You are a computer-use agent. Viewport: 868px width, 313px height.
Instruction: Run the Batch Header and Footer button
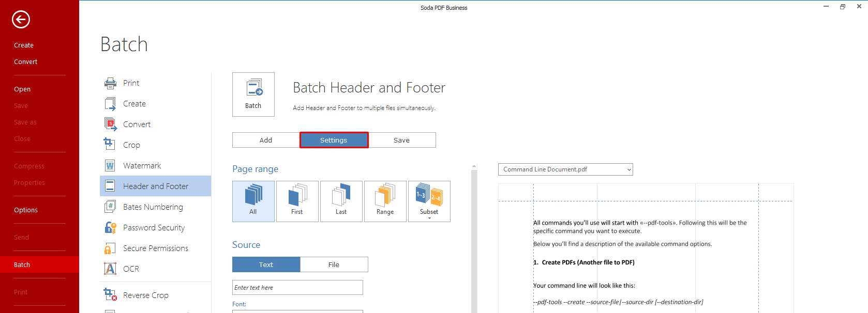click(x=253, y=95)
